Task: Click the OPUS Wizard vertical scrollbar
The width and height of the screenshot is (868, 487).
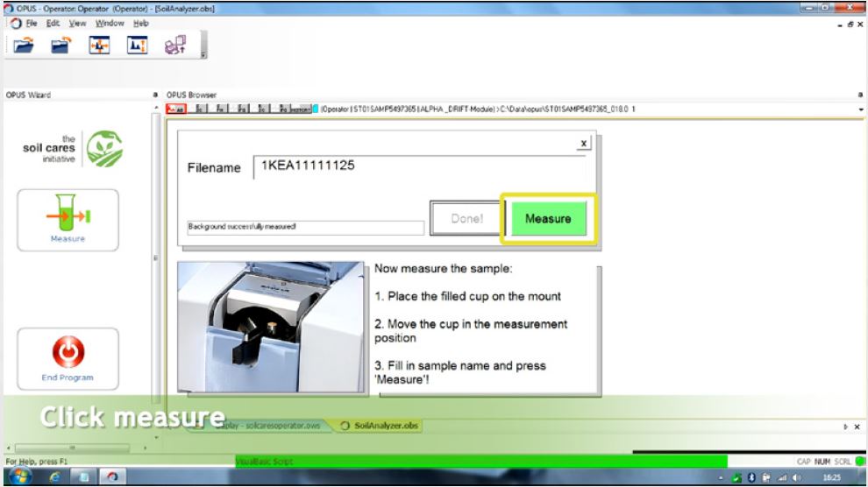Action: tap(155, 258)
